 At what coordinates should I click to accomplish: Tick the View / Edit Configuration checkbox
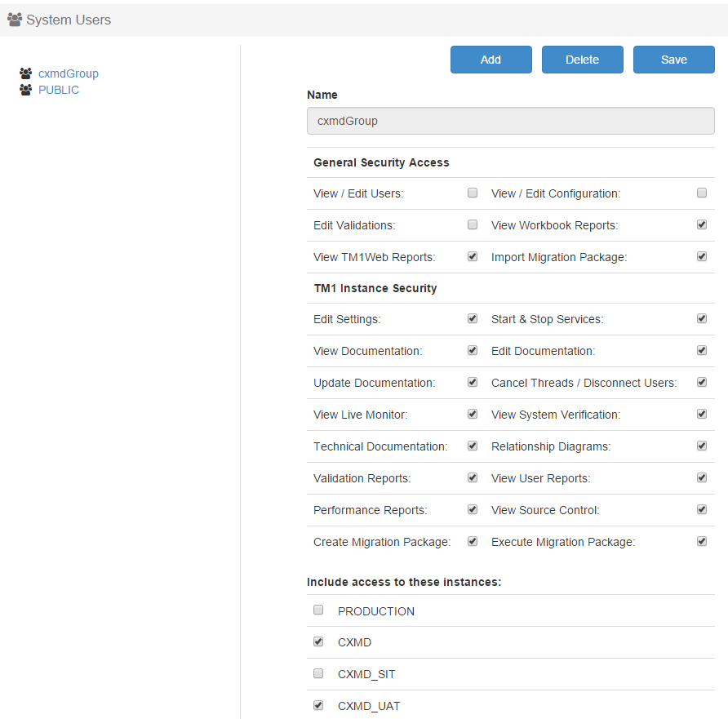click(x=702, y=193)
